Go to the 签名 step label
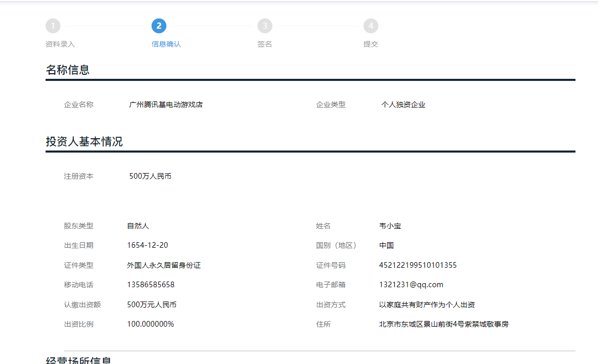 [265, 44]
